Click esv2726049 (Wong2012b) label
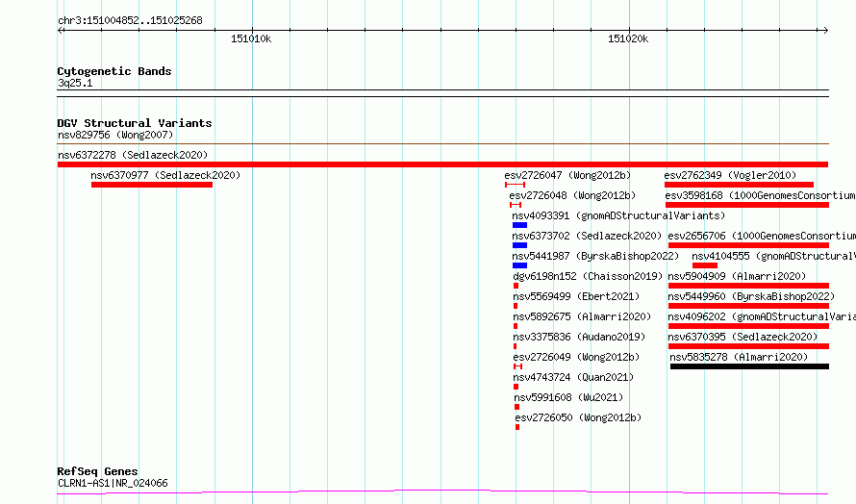Viewport: 856px width, 504px height. point(576,357)
